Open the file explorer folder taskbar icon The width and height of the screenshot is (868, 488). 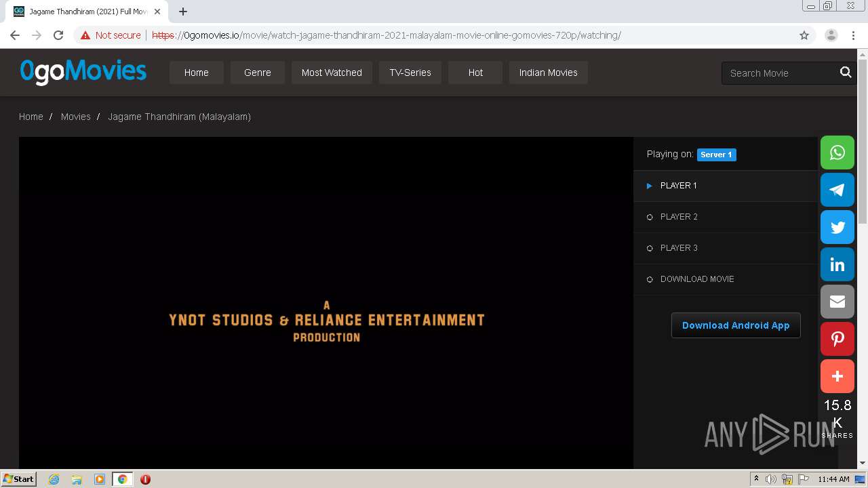tap(77, 479)
